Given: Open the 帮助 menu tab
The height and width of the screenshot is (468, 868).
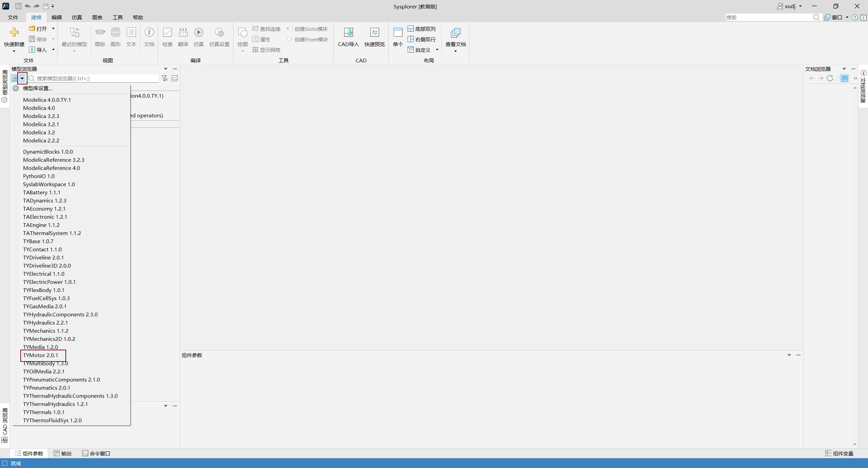Looking at the screenshot, I should 138,17.
